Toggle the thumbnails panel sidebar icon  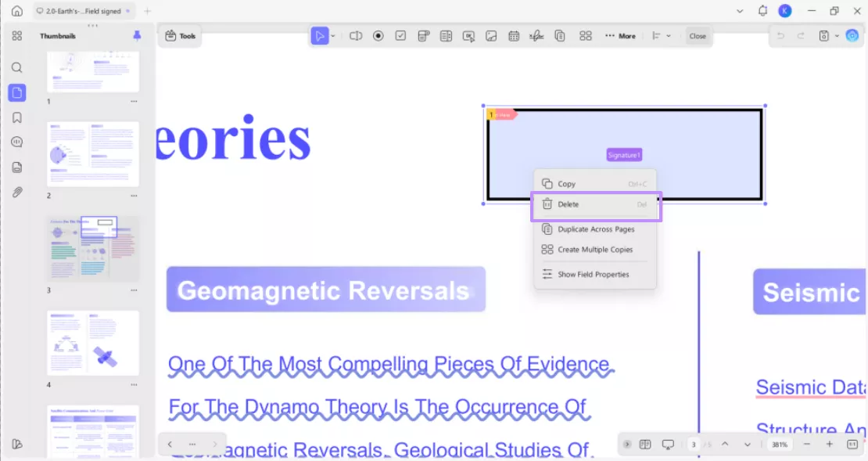point(17,92)
